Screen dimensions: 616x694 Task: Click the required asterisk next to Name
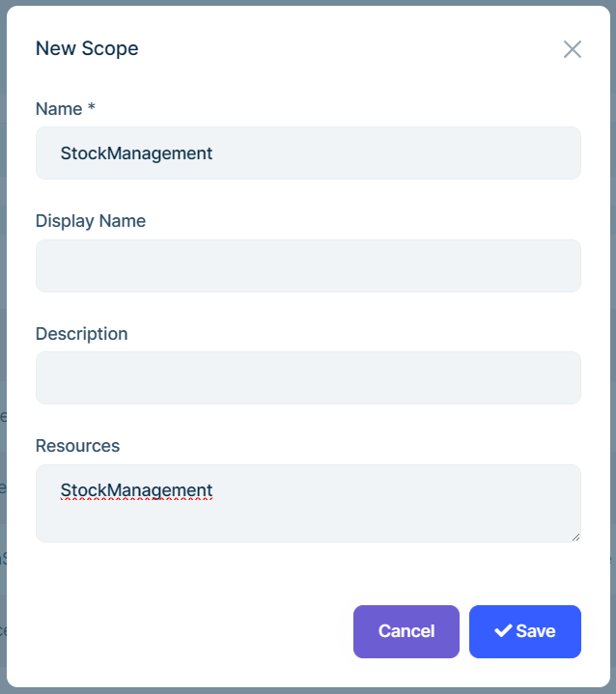coord(92,109)
